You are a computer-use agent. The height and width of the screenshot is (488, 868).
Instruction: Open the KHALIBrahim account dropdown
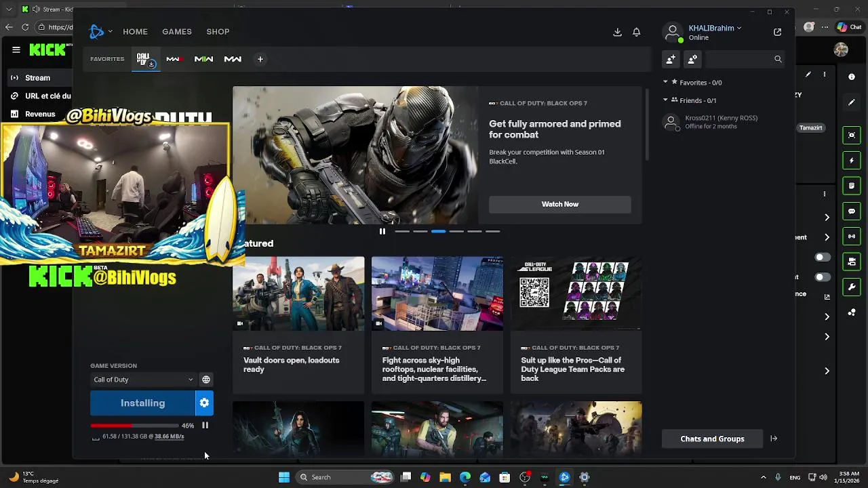point(715,28)
